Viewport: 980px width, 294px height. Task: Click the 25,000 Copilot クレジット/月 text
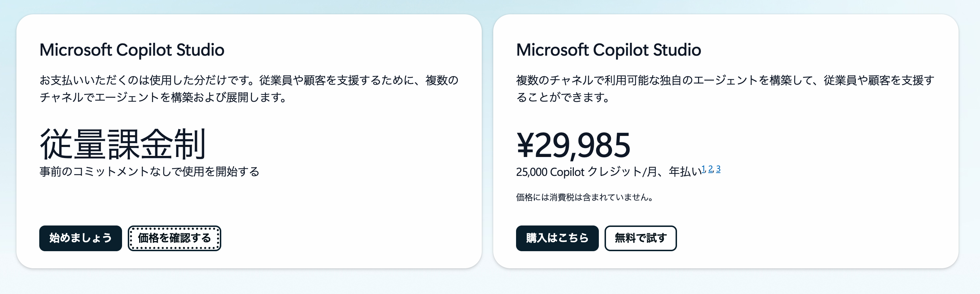click(x=578, y=172)
